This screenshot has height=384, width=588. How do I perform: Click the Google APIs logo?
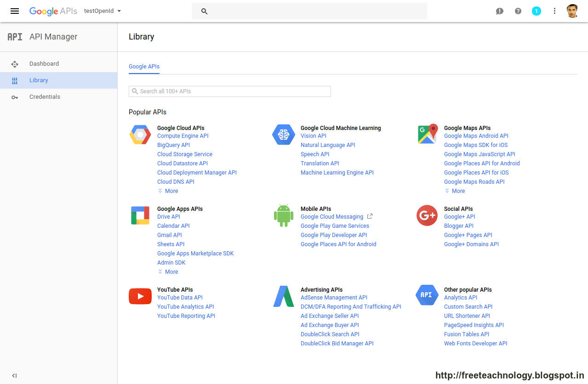pos(53,11)
